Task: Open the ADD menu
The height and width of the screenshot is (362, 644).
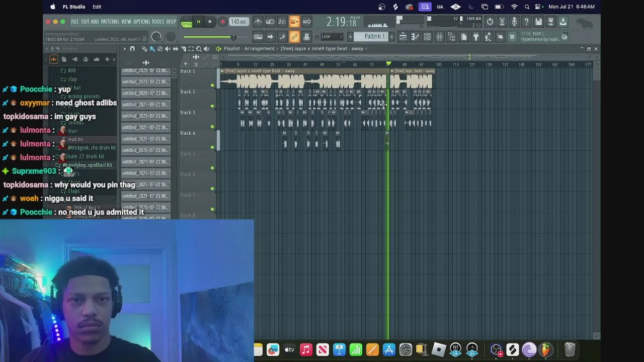Action: point(95,22)
